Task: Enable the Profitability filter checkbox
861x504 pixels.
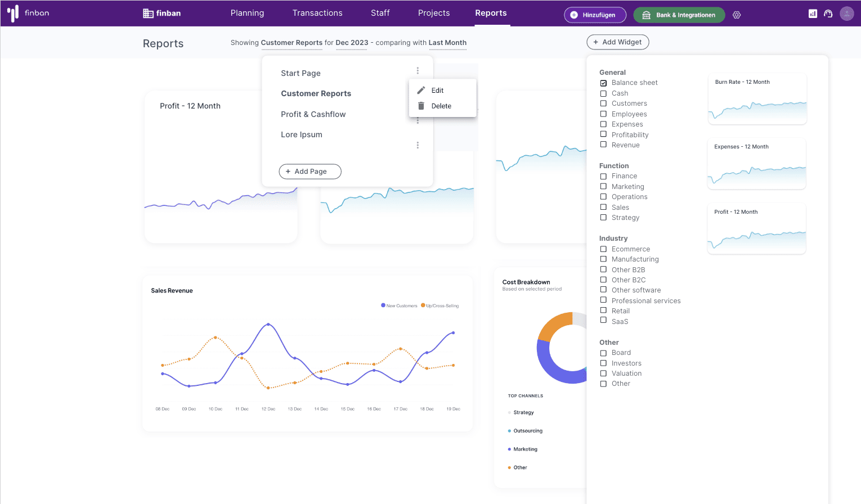Action: pyautogui.click(x=603, y=134)
